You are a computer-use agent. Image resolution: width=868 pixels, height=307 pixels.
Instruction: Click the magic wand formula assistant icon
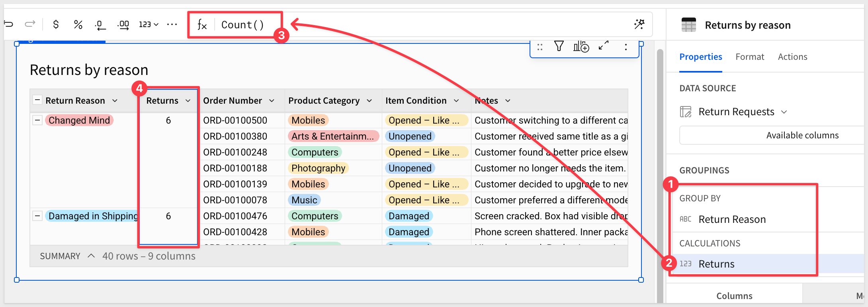pos(639,24)
